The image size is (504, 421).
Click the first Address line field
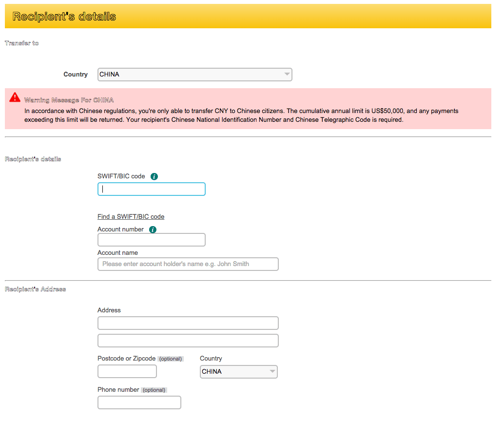[188, 323]
